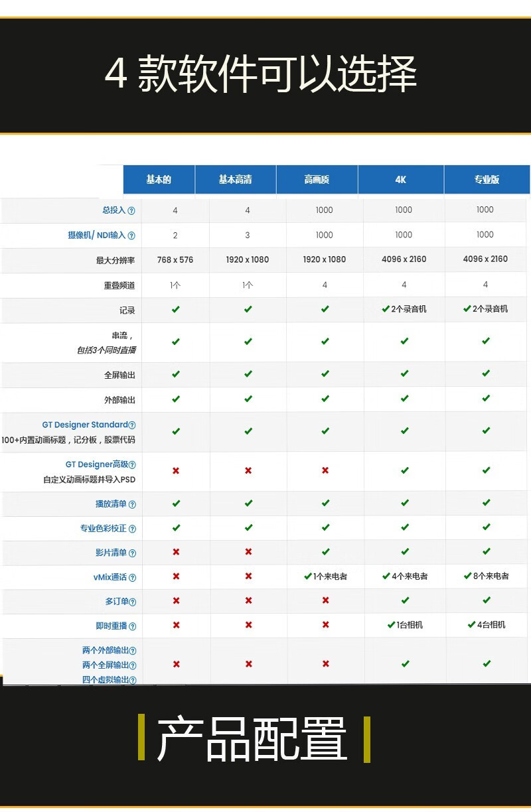Click the help icon next to 多订单
Image resolution: width=531 pixels, height=812 pixels.
pos(132,602)
